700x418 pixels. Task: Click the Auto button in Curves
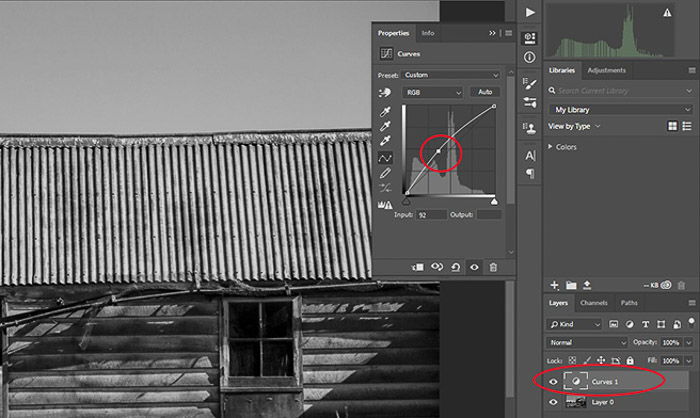click(485, 92)
